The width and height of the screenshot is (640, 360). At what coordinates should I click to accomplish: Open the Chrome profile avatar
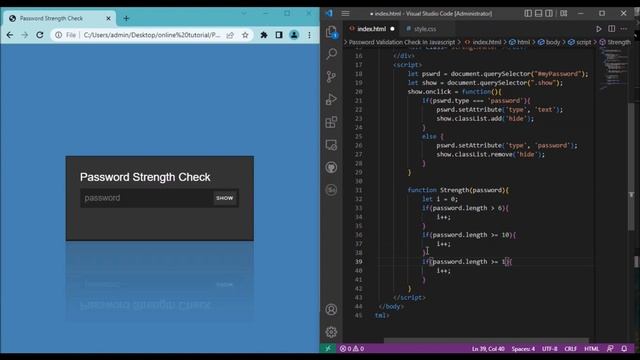(294, 35)
